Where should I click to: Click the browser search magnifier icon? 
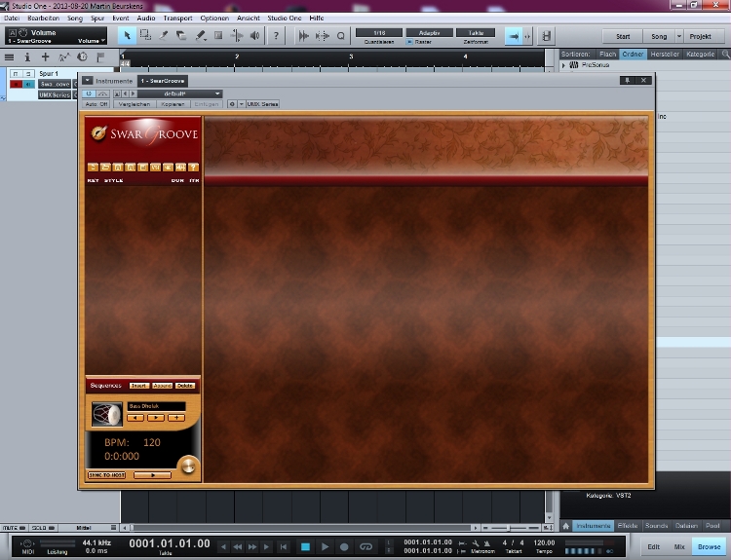pyautogui.click(x=725, y=54)
